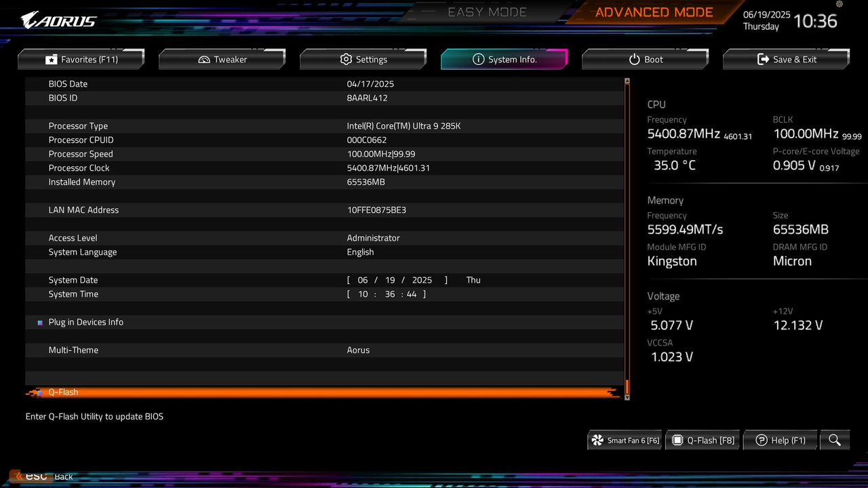
Task: Click +5V voltage reading 5.077 V
Action: point(672,325)
